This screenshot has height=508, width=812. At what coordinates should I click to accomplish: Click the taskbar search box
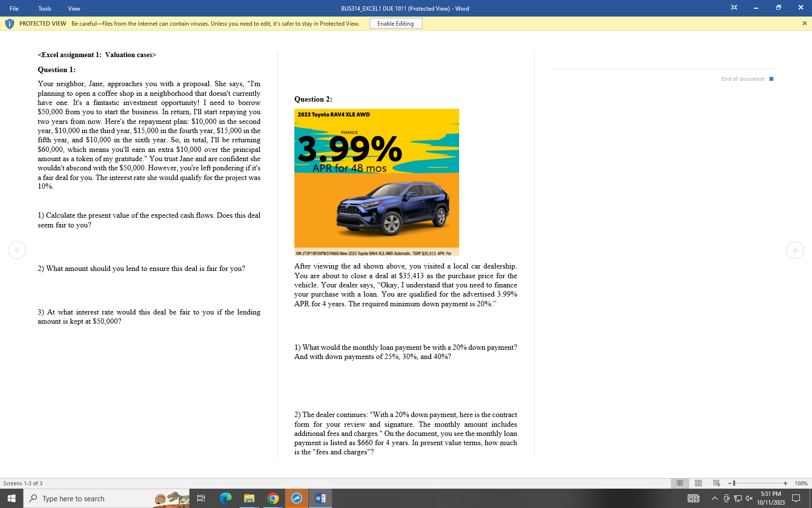(x=106, y=498)
